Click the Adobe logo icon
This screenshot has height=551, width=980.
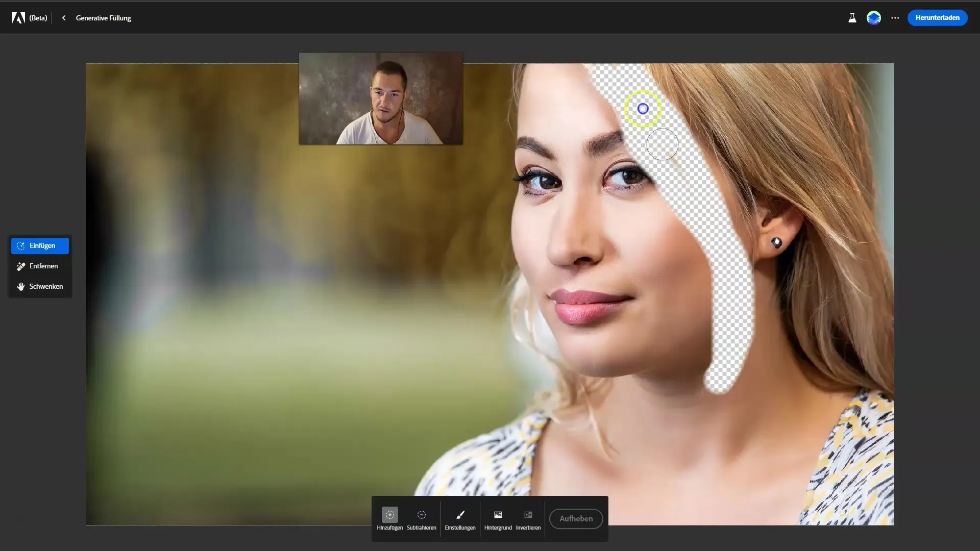point(18,18)
